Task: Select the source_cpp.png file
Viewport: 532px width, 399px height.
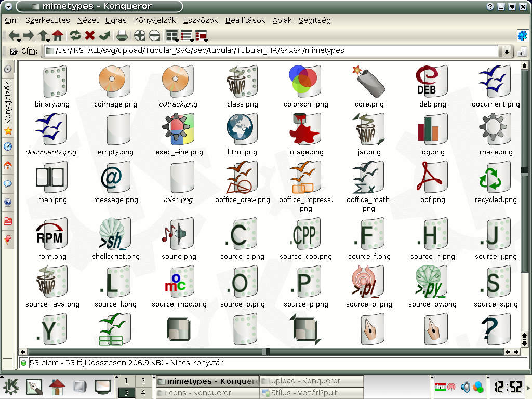Action: tap(305, 239)
